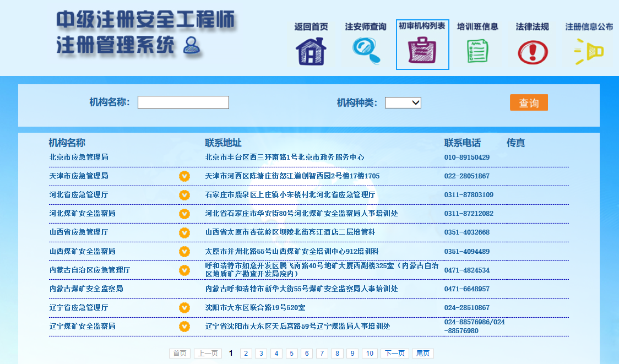
Task: Expand the 天津市应急管理局 row arrow
Action: click(184, 176)
